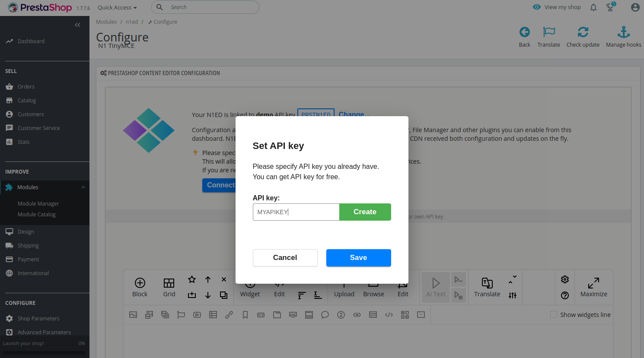
Task: Click the green Create button
Action: pyautogui.click(x=365, y=212)
